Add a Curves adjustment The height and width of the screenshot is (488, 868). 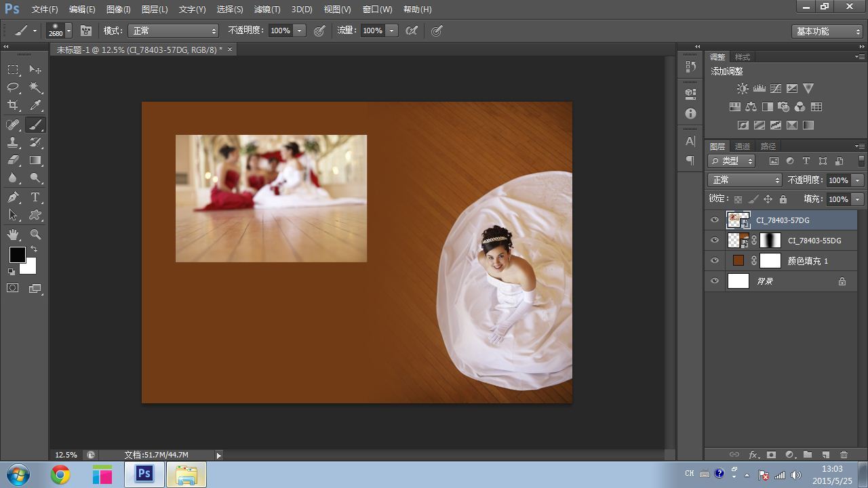pos(775,88)
